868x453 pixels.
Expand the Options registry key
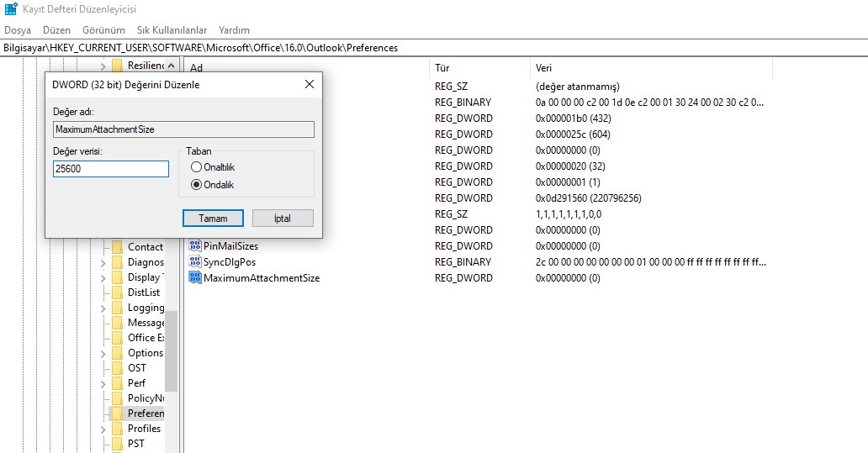point(103,353)
